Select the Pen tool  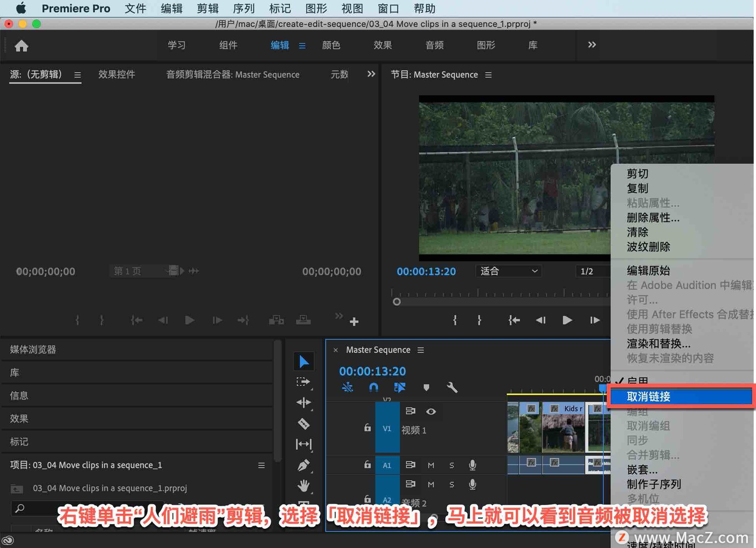point(304,465)
